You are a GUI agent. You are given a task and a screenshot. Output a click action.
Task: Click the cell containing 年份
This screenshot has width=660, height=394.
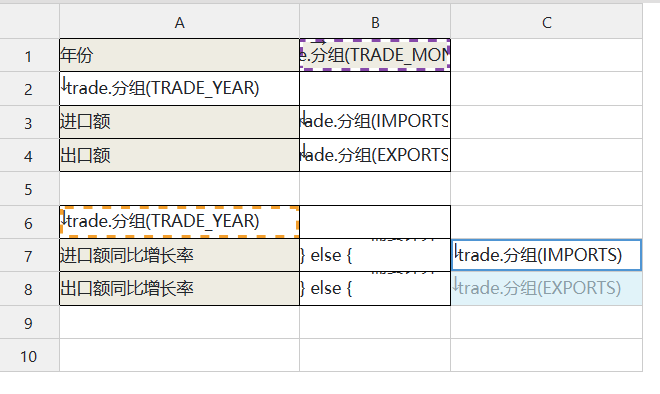[179, 55]
